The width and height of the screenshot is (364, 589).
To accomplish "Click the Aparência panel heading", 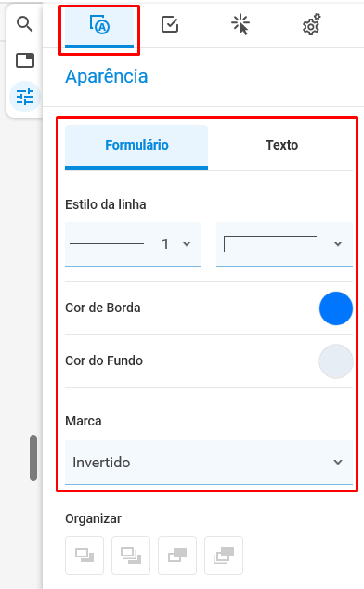I will [x=107, y=76].
